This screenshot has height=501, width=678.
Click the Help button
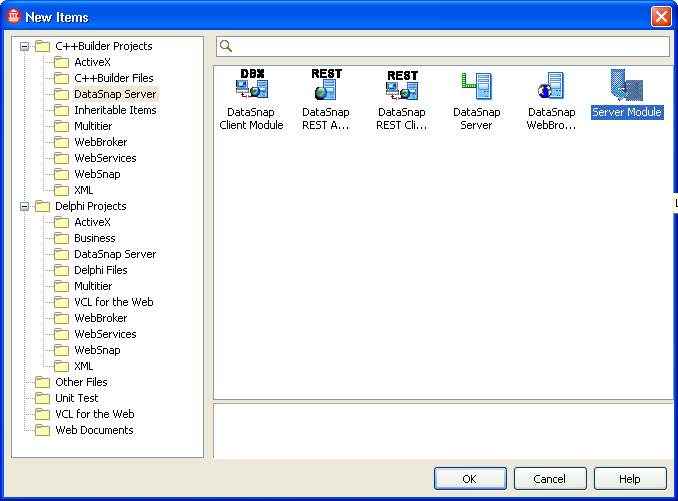pyautogui.click(x=630, y=479)
